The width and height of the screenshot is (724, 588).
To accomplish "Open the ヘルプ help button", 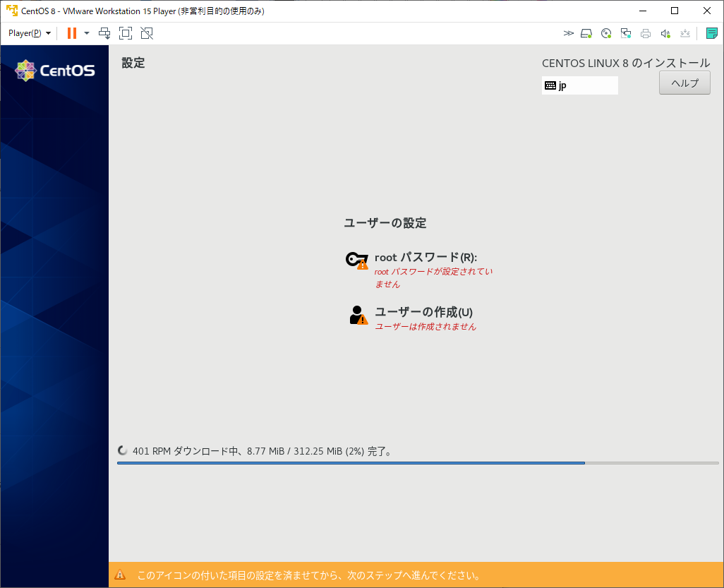I will (x=684, y=83).
